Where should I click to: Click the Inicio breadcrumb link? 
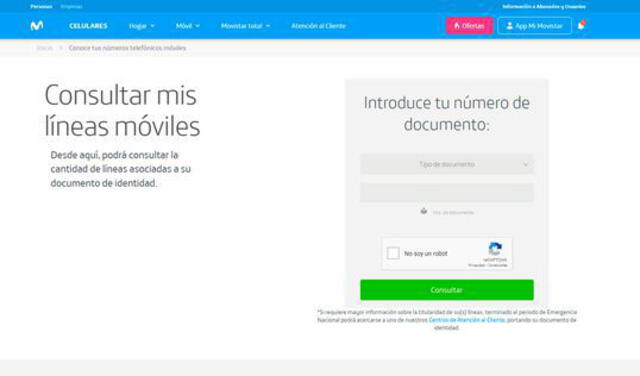44,48
